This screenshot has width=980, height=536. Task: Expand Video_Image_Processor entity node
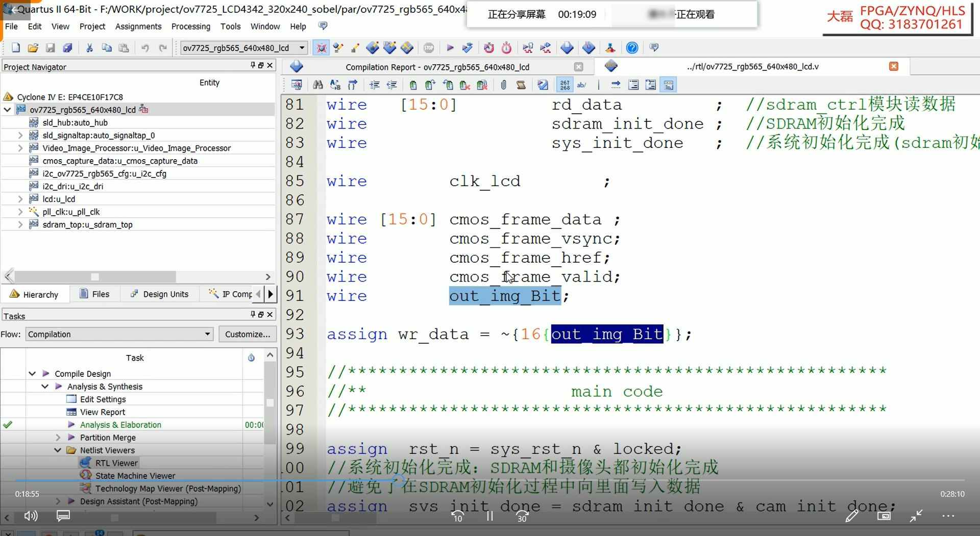pyautogui.click(x=20, y=148)
